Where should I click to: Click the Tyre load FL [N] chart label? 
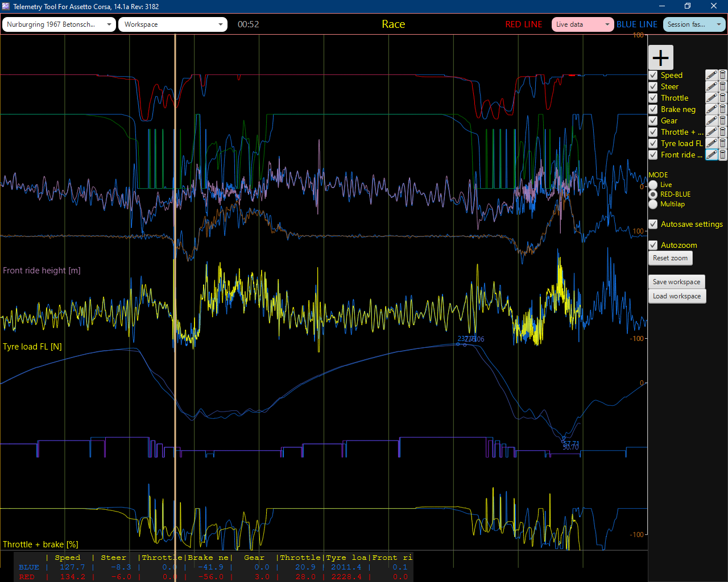[x=32, y=347]
